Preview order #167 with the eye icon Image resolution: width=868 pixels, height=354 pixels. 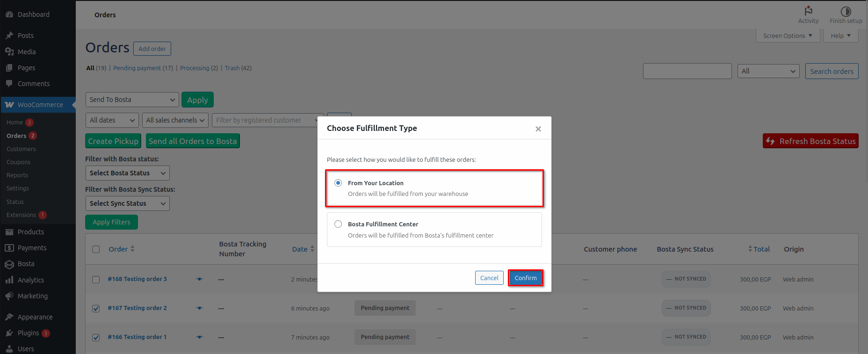(x=200, y=308)
